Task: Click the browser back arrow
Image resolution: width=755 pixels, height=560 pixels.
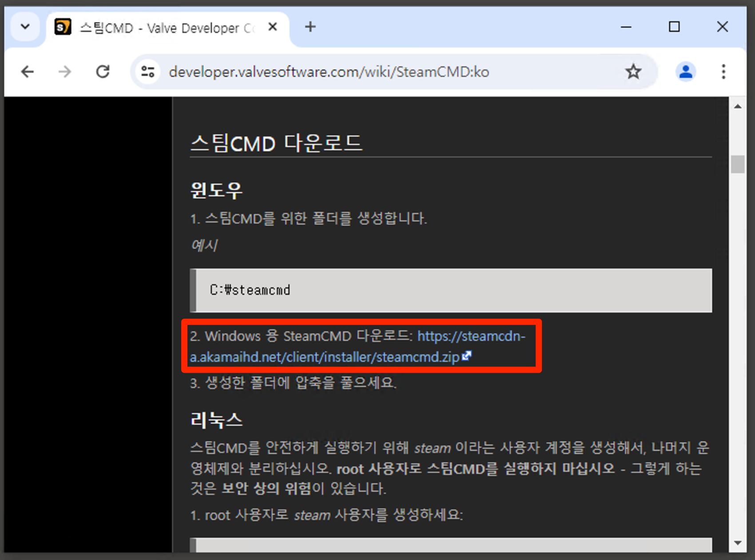Action: point(28,71)
